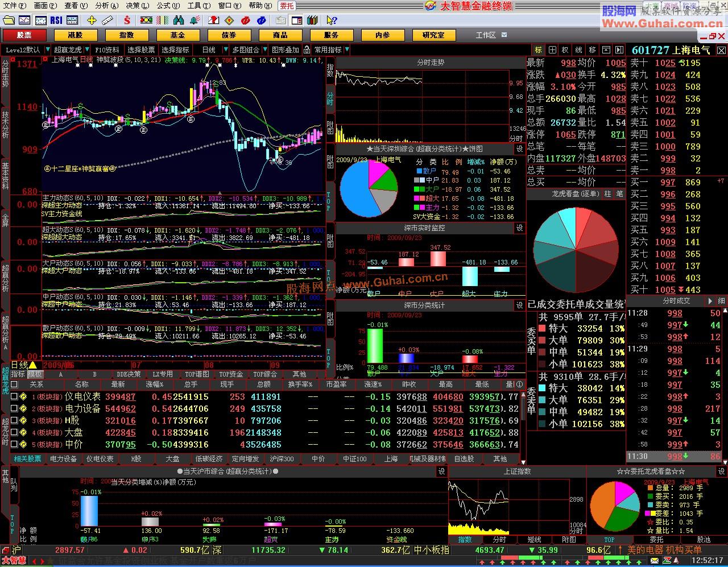
Task: Check the box for 中价 row
Action: pyautogui.click(x=14, y=444)
